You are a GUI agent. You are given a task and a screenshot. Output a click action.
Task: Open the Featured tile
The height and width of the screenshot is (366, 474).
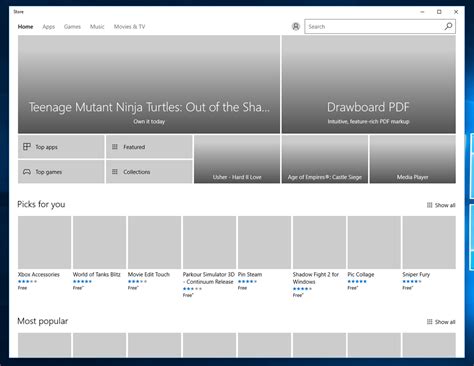click(149, 147)
